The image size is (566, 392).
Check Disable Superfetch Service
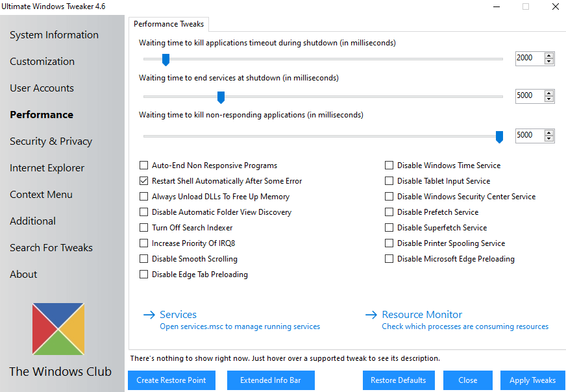[389, 228]
